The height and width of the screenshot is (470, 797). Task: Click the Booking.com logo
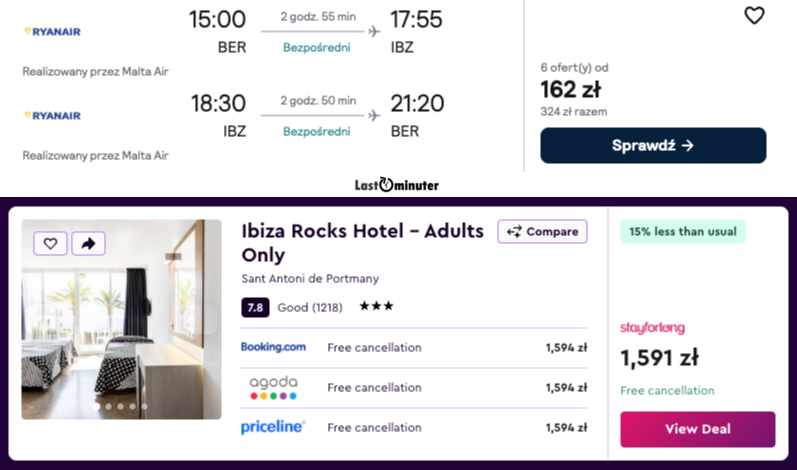click(273, 347)
